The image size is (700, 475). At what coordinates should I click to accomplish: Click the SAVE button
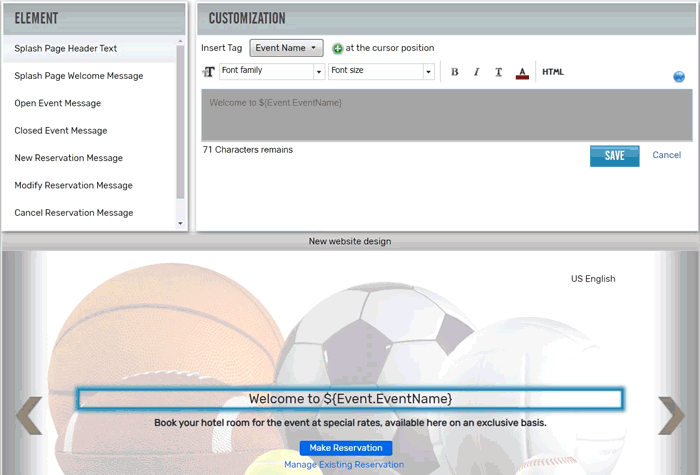click(x=614, y=156)
